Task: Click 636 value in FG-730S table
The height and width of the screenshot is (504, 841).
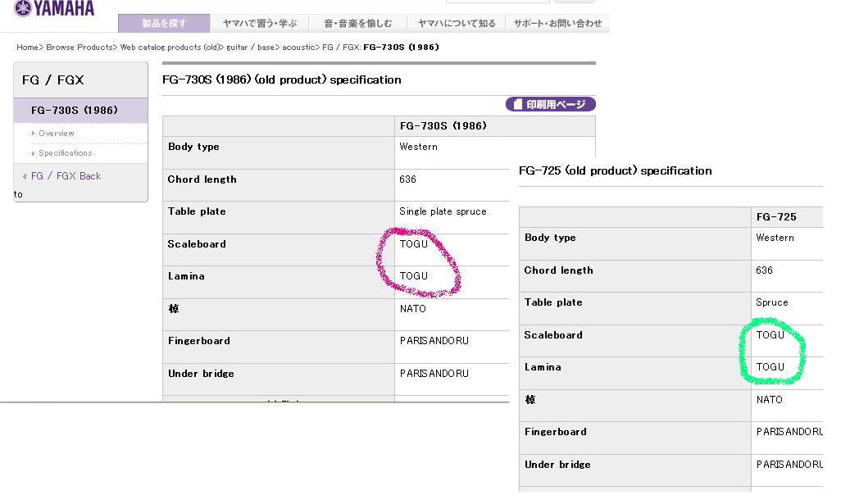Action: tap(407, 179)
